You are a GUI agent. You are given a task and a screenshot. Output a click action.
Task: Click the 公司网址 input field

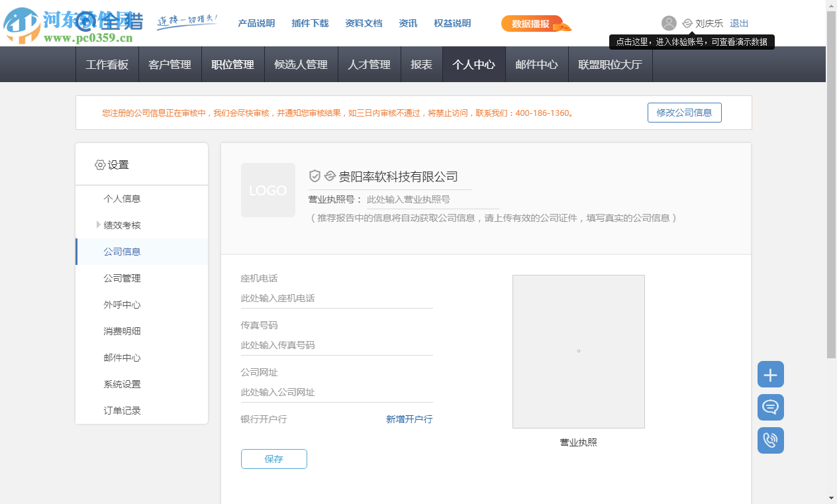click(x=337, y=393)
